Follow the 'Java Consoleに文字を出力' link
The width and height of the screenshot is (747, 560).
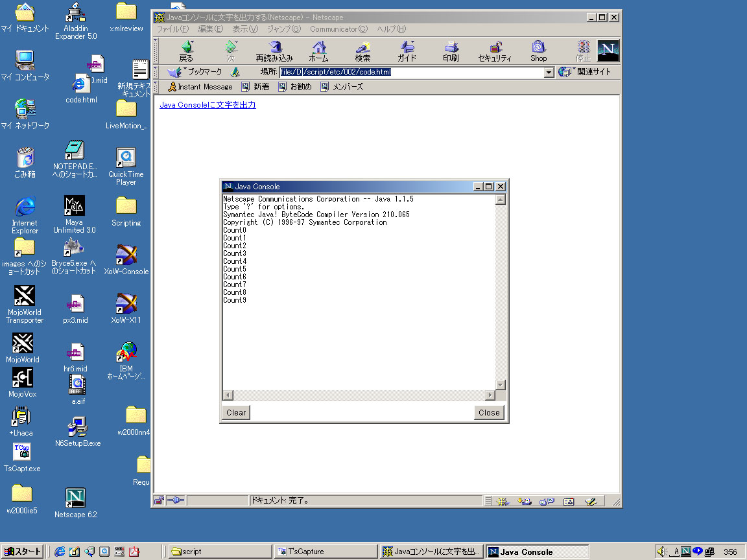tap(207, 105)
